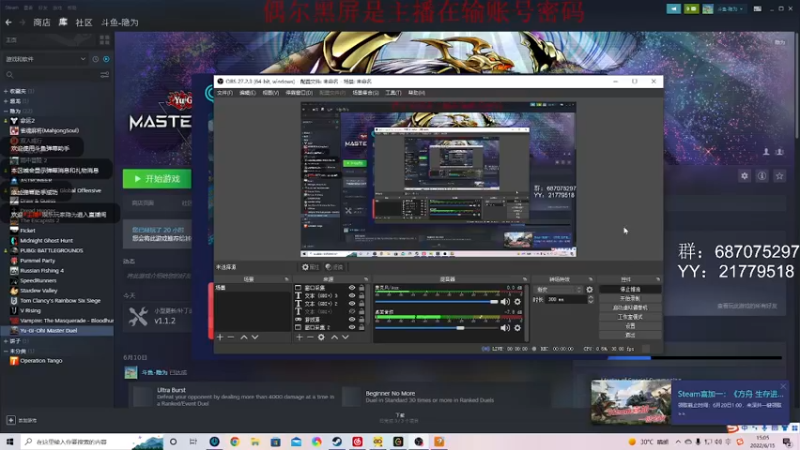Open Chrome from the Windows taskbar
Viewport: 800px width, 450px height.
(x=235, y=442)
